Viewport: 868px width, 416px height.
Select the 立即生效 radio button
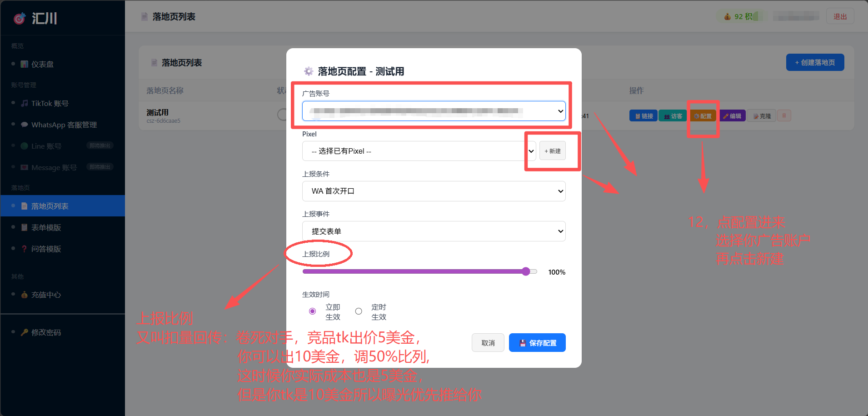point(312,311)
